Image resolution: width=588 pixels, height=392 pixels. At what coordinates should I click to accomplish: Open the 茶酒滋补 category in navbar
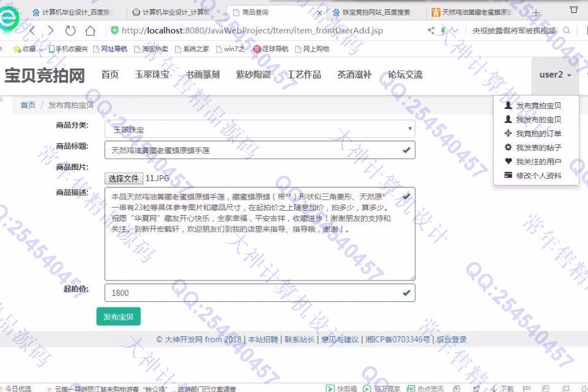355,74
